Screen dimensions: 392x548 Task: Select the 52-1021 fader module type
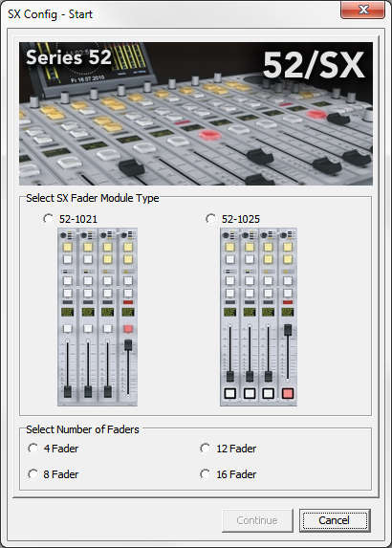pyautogui.click(x=48, y=219)
